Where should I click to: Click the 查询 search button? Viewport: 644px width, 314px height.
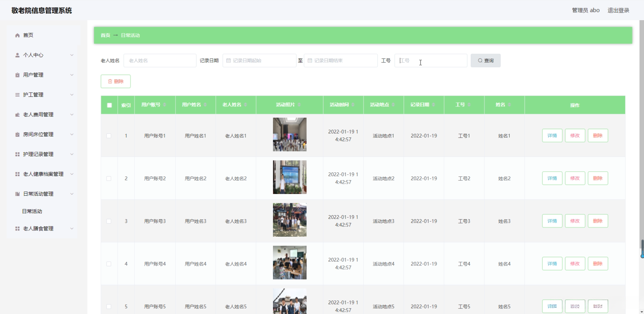click(x=485, y=61)
